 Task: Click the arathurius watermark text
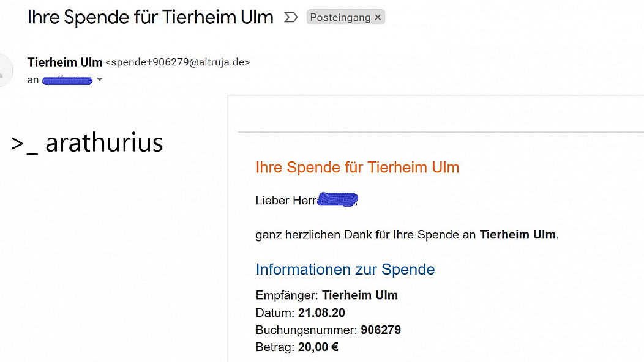(104, 143)
